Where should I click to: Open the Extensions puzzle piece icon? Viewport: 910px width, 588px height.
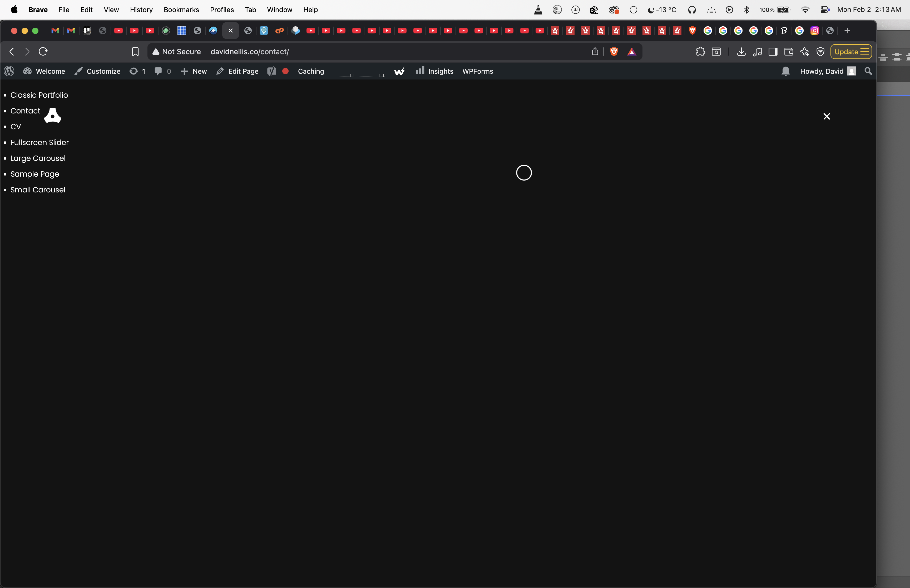pos(700,52)
